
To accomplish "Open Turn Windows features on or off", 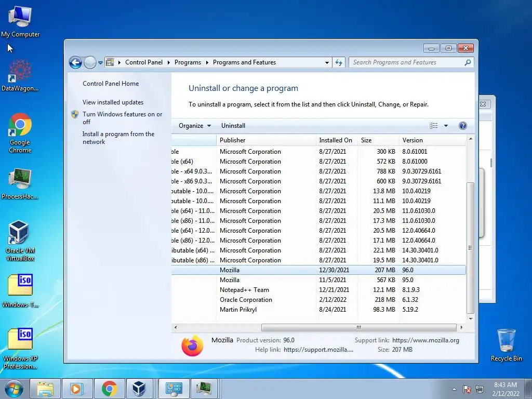I will (122, 118).
